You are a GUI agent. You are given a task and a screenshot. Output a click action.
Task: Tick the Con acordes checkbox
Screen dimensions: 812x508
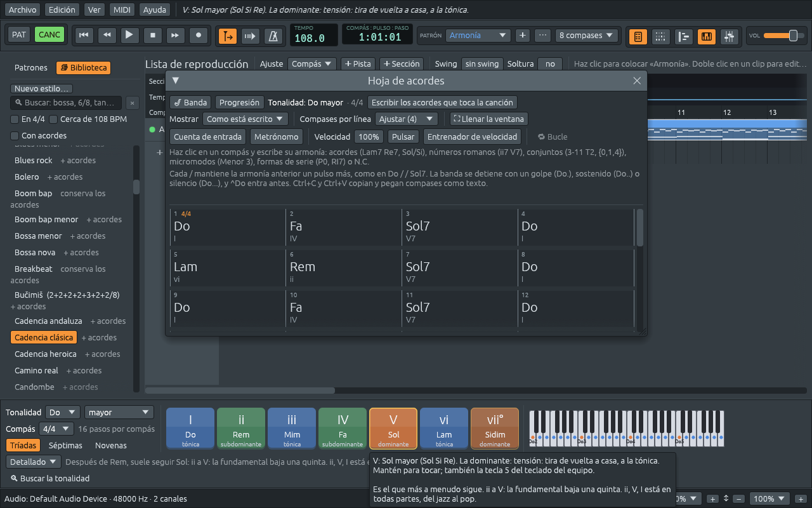[x=15, y=135]
